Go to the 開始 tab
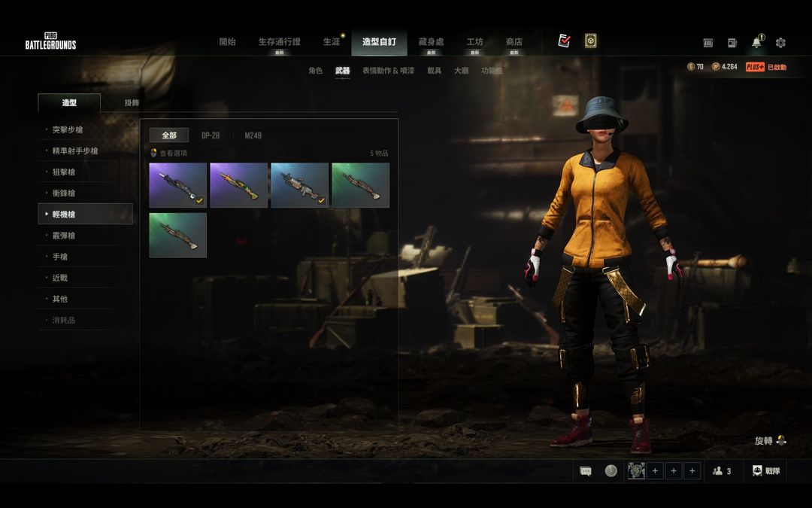Screen dimensions: 812x508 point(227,42)
